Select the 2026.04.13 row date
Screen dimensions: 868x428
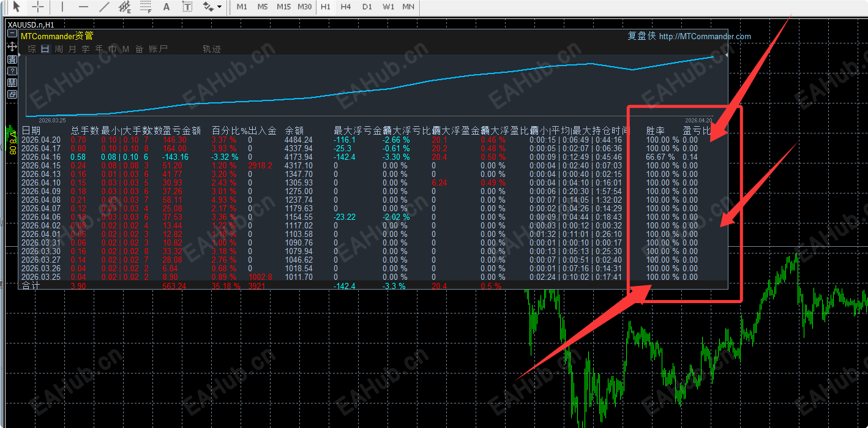pos(41,174)
